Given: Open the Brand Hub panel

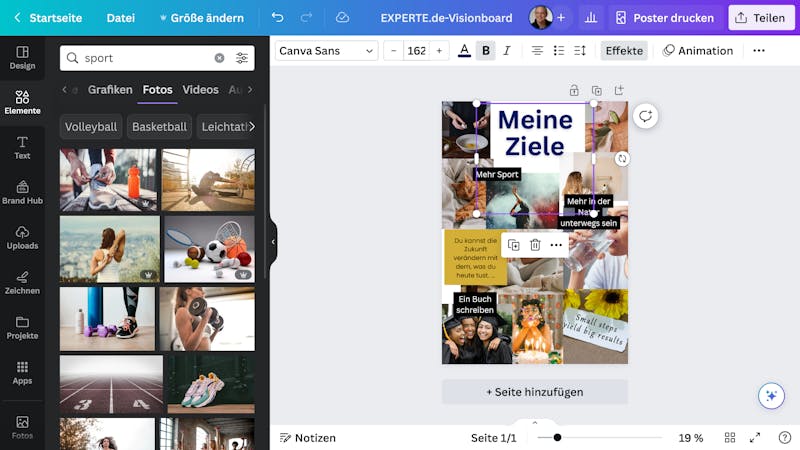Looking at the screenshot, I should pos(22,193).
